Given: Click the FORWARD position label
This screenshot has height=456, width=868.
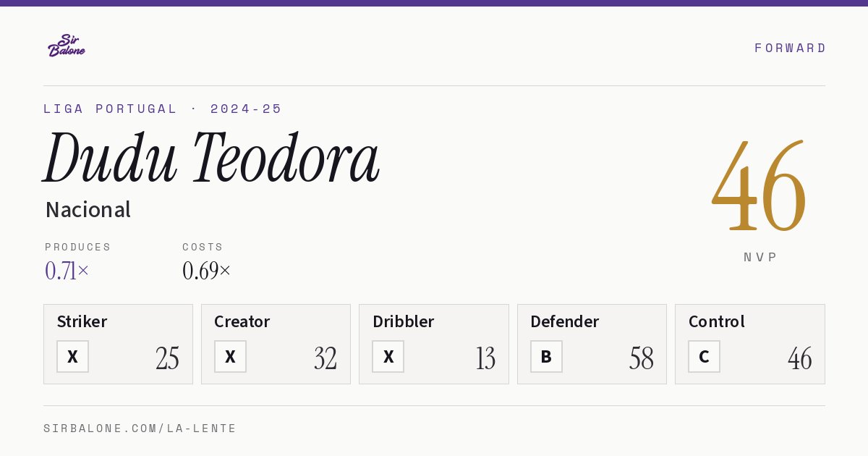Looking at the screenshot, I should pyautogui.click(x=790, y=48).
